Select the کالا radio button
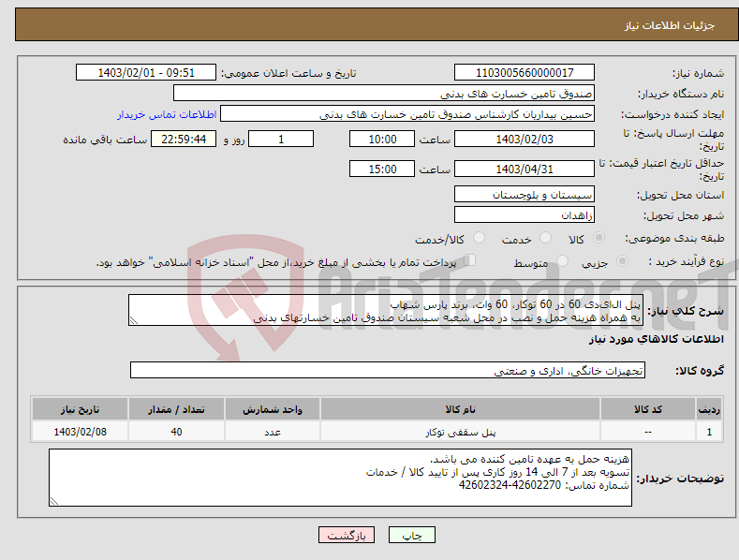 (x=599, y=238)
